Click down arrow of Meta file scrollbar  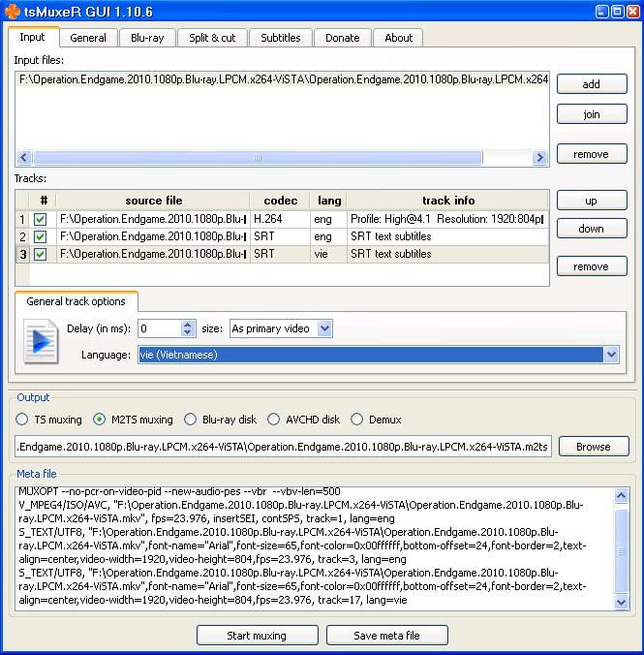click(x=621, y=603)
